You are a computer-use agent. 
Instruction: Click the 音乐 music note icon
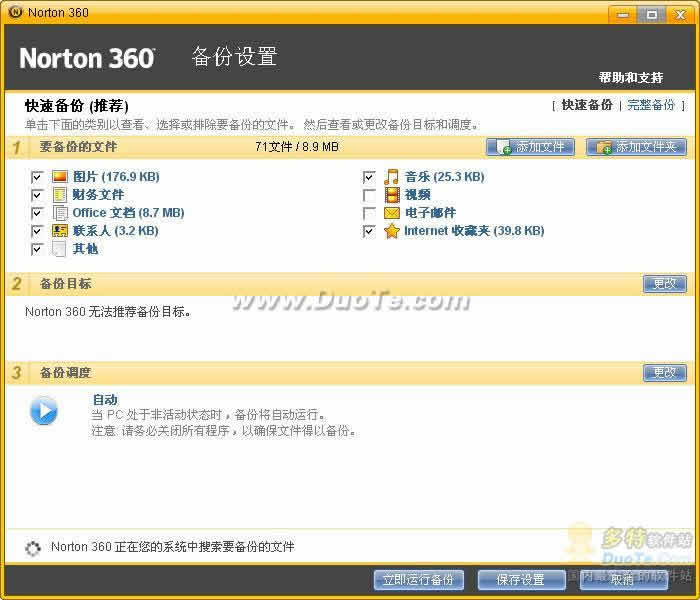[392, 177]
